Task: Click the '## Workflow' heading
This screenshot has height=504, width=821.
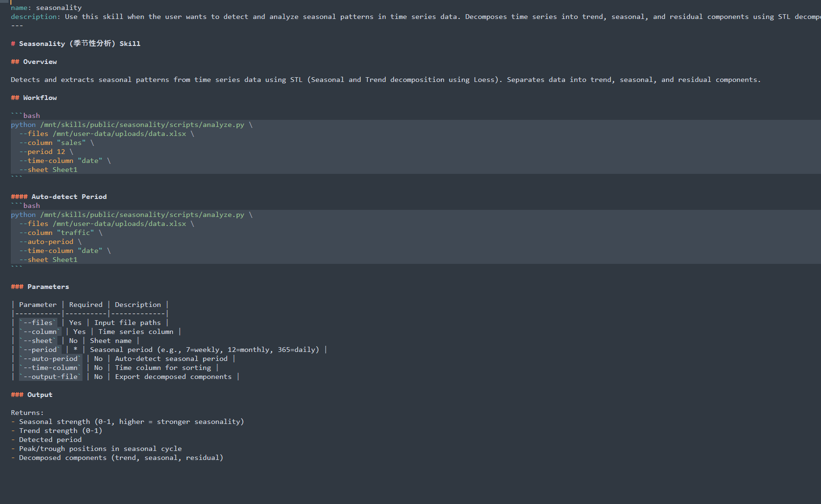Action: 34,98
